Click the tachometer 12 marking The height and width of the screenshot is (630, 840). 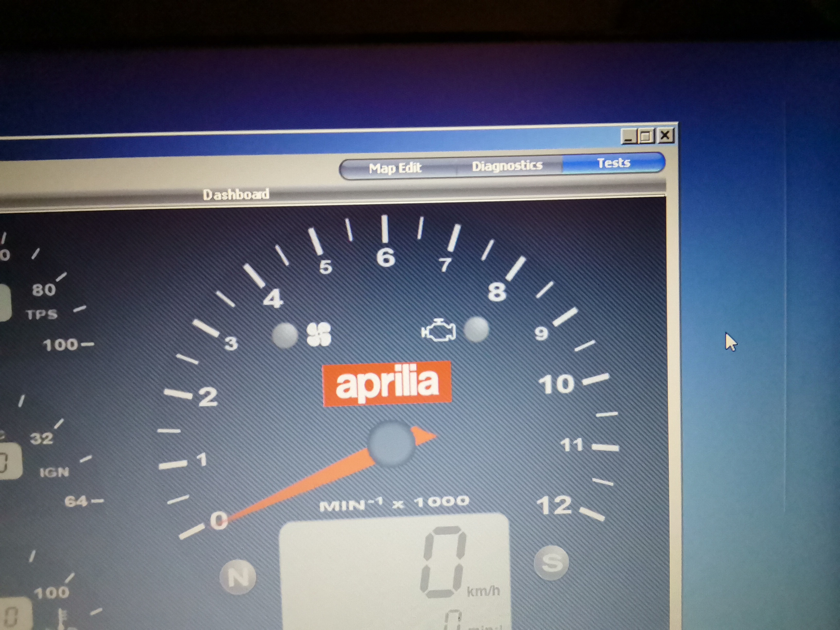pyautogui.click(x=554, y=505)
